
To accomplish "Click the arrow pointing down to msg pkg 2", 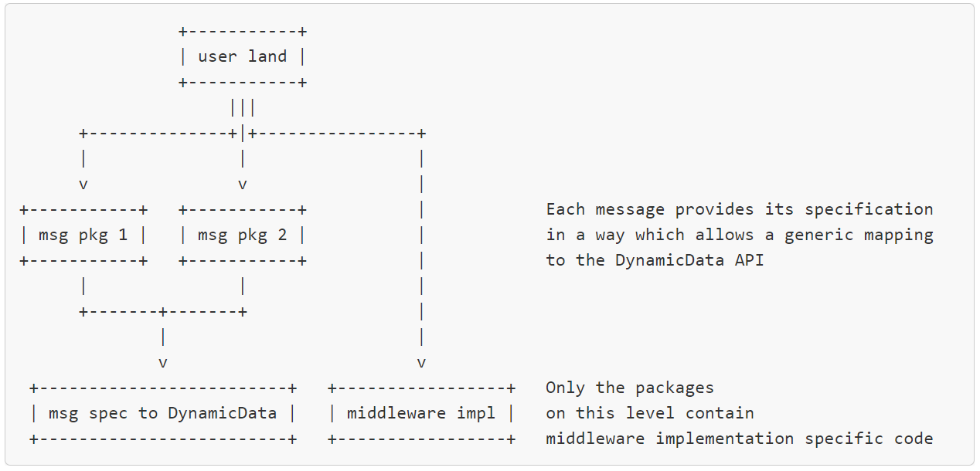I will 243,185.
